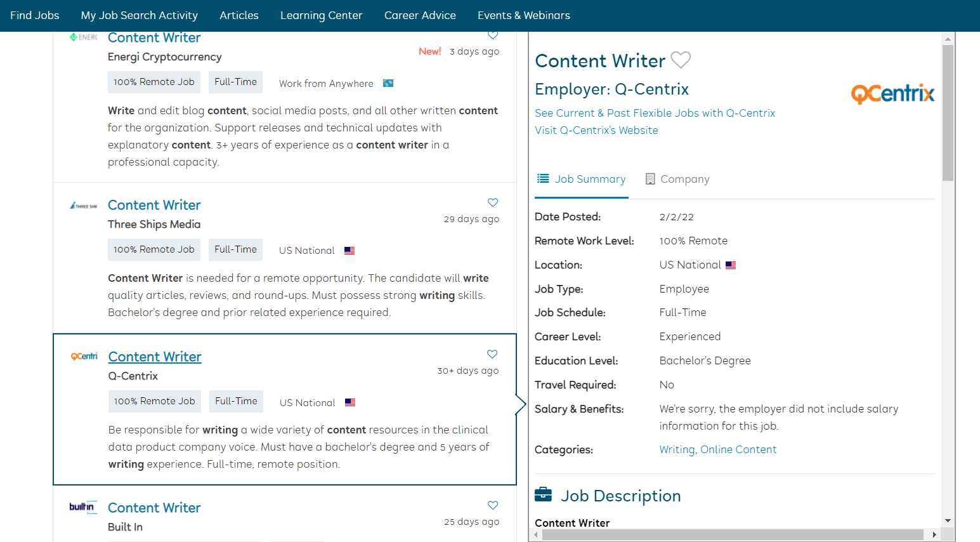The height and width of the screenshot is (542, 980).
Task: Click the Work from Anywhere globe flag icon
Action: coord(388,83)
